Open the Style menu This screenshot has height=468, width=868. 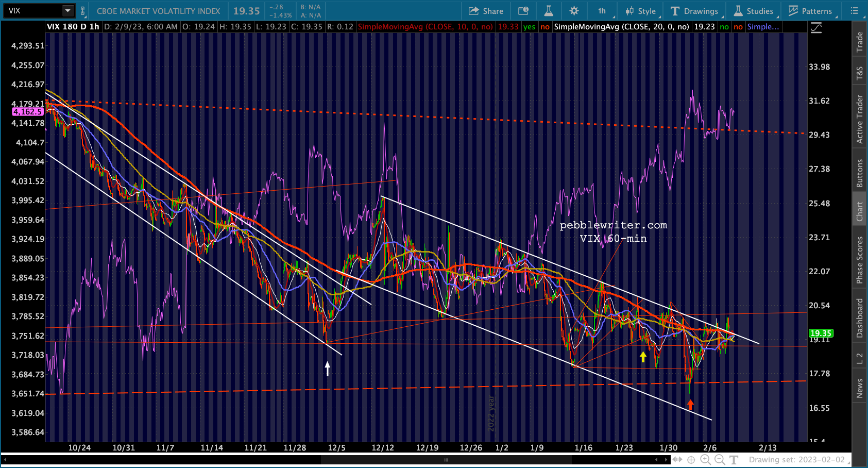click(640, 11)
